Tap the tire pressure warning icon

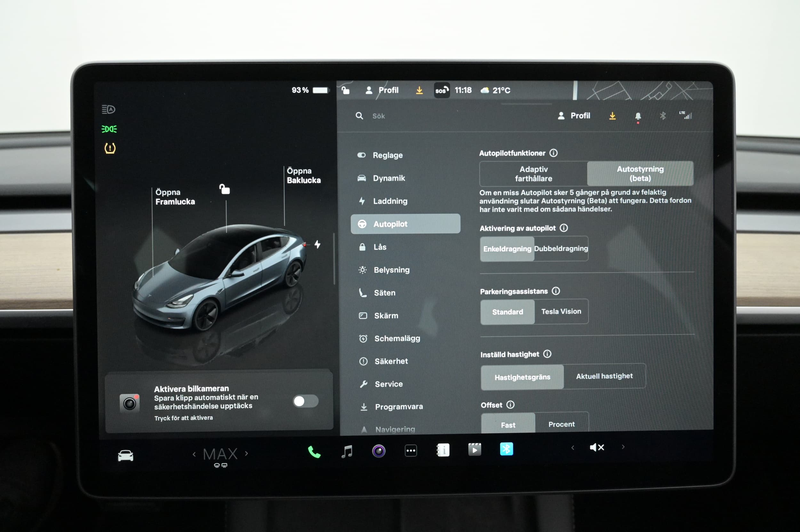pos(110,148)
